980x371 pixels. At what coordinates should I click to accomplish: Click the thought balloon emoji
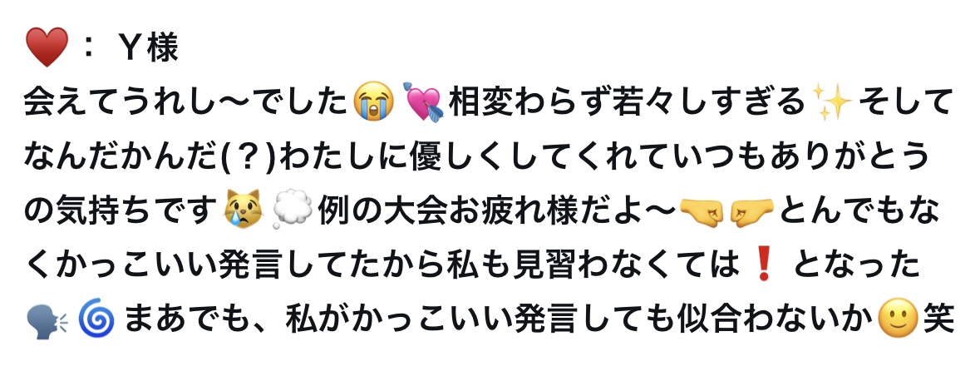click(x=293, y=210)
